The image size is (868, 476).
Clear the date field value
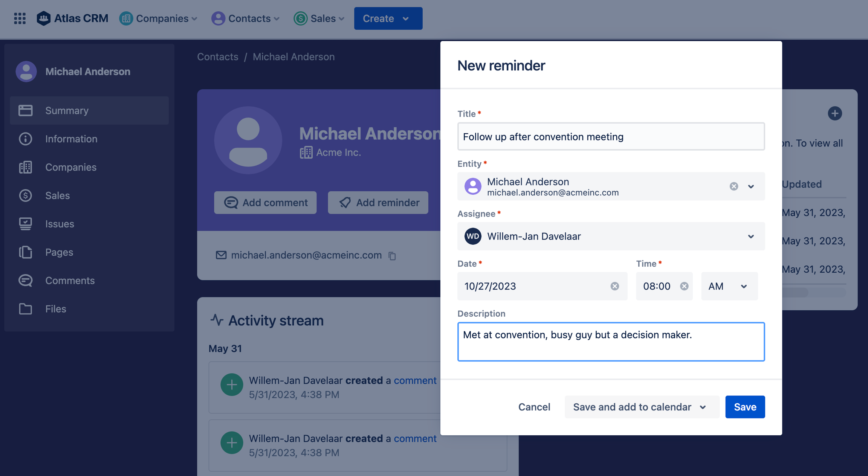click(614, 286)
